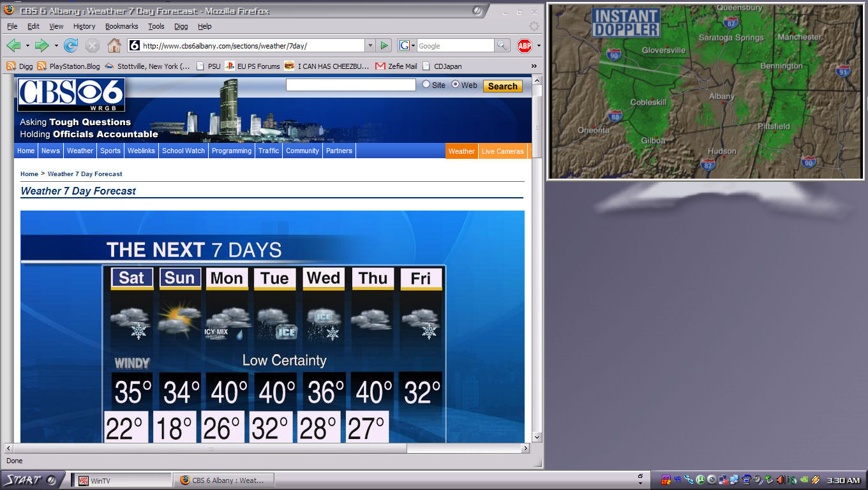
Task: Reload the page with the Refresh icon
Action: pyautogui.click(x=71, y=45)
